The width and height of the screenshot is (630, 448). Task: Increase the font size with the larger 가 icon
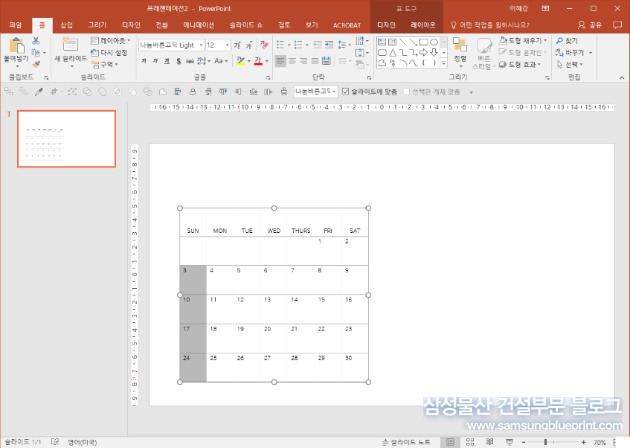tap(237, 45)
